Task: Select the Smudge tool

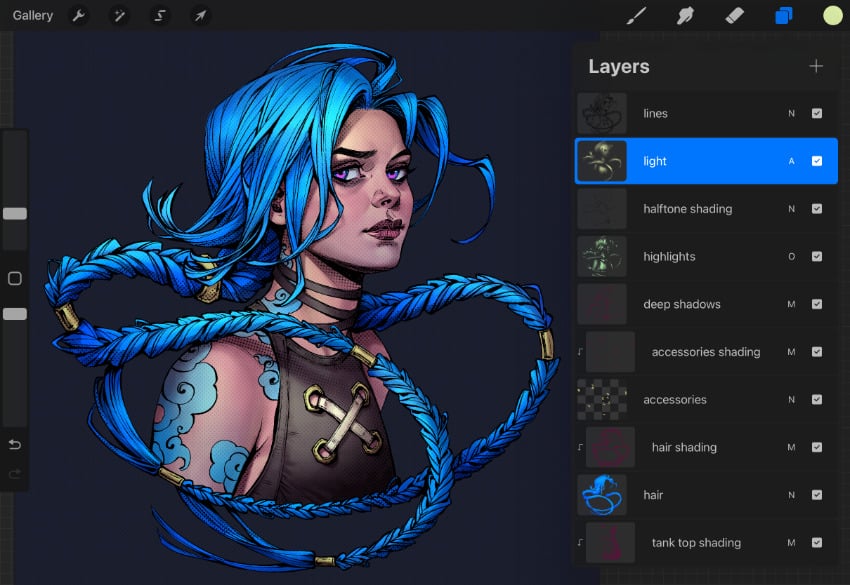Action: [x=685, y=16]
